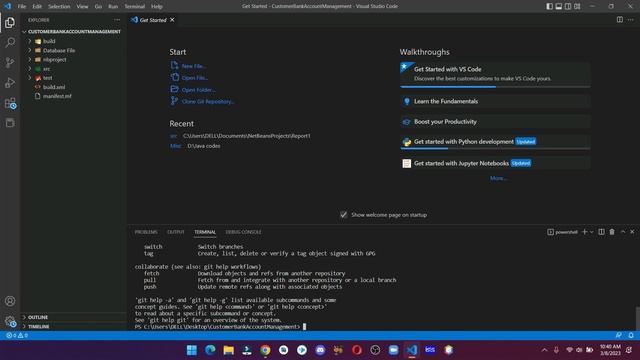Open recent src project link
Viewport: 640px width, 360px height.
click(x=173, y=136)
